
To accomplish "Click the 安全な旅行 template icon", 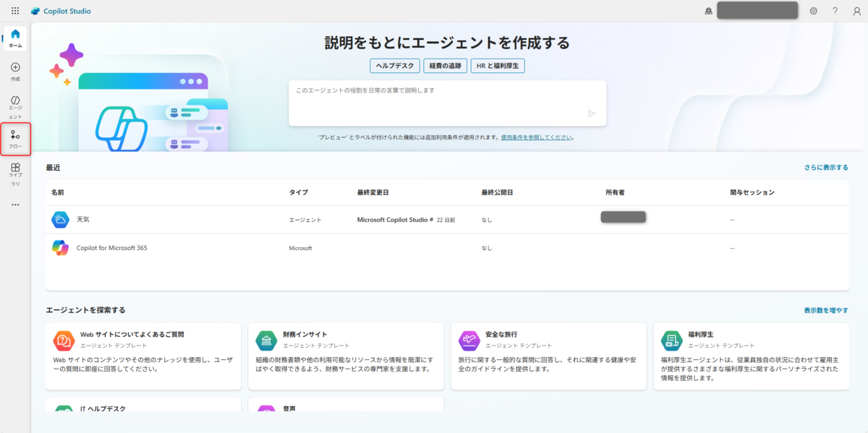I will coord(469,340).
